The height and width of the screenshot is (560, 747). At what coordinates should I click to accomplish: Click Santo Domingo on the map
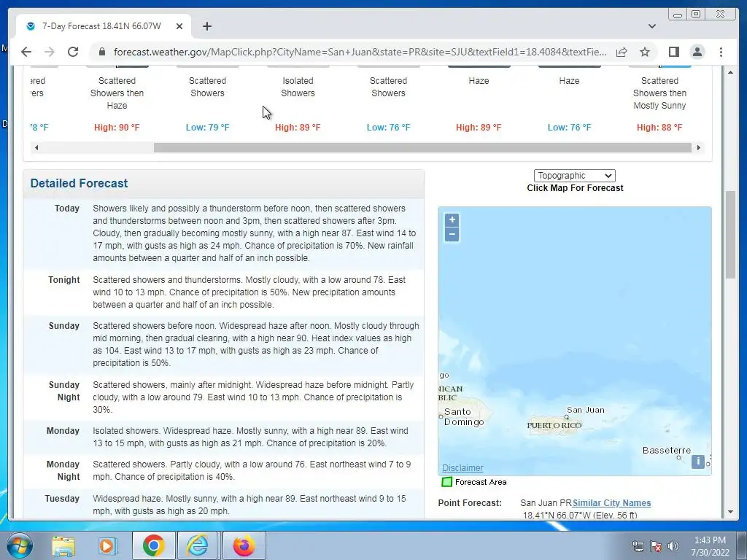click(463, 416)
